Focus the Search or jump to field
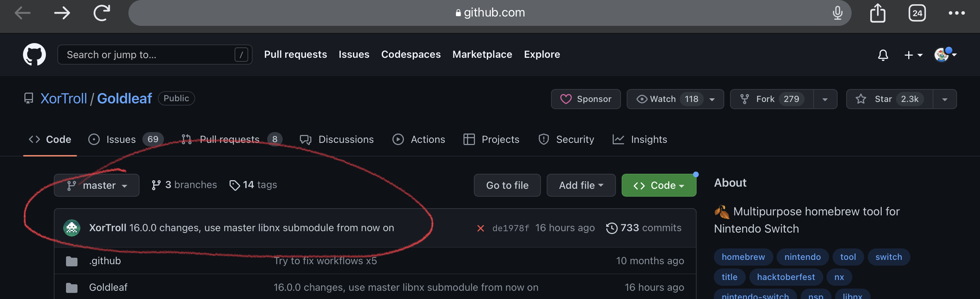 (x=155, y=55)
